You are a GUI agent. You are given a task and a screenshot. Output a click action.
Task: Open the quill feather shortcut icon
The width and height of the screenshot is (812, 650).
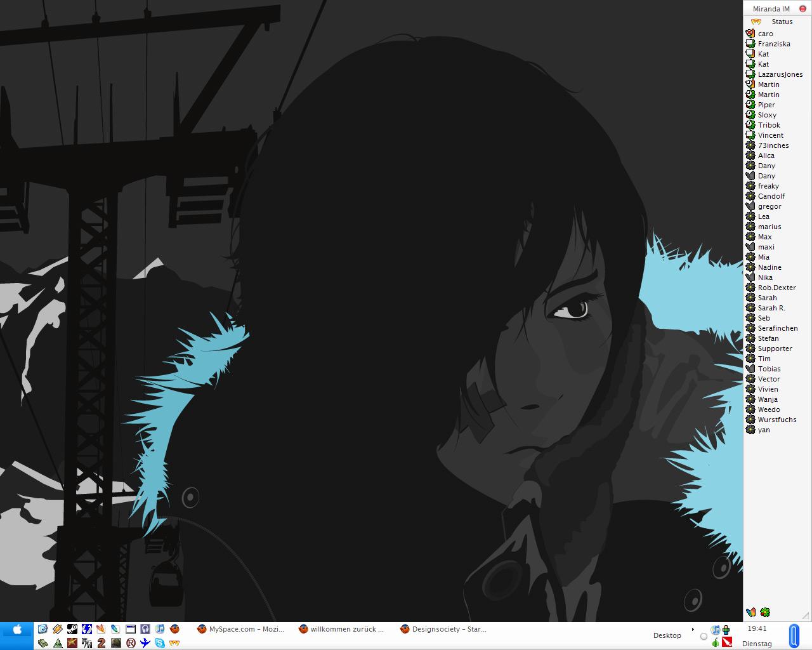[115, 629]
